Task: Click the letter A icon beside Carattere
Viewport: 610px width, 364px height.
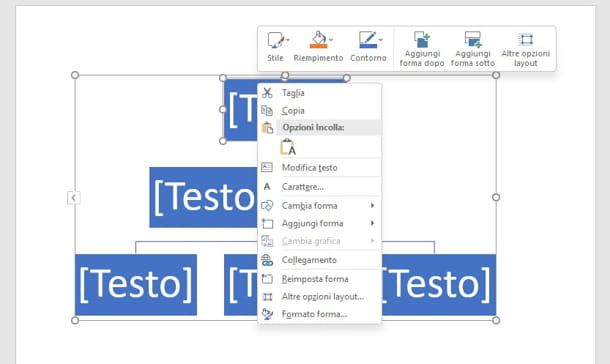Action: pyautogui.click(x=267, y=187)
